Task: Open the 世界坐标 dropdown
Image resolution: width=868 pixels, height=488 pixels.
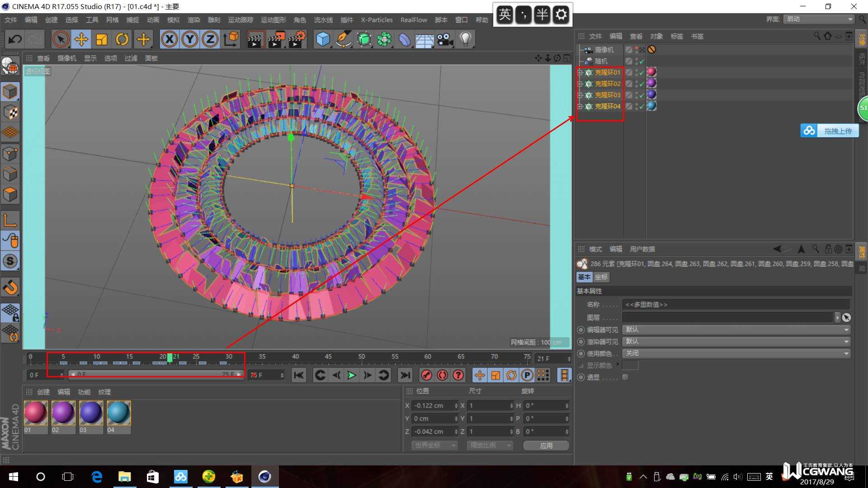Action: (x=434, y=446)
